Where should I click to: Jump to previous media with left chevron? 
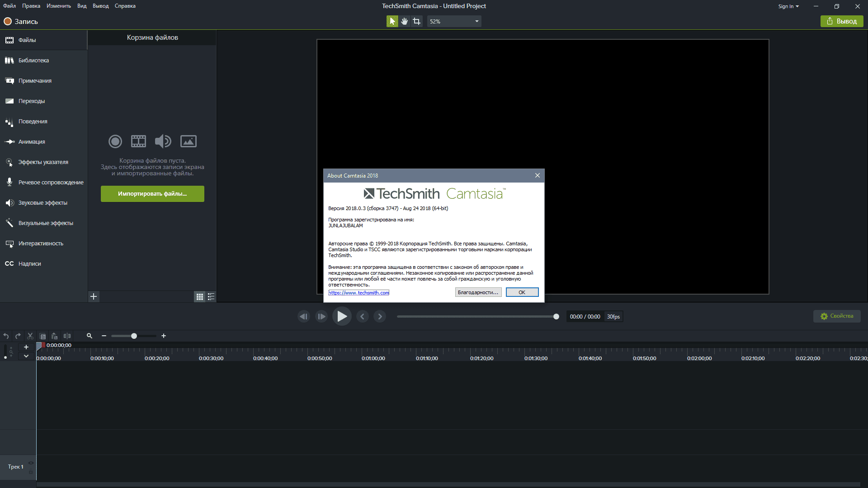[x=362, y=317]
